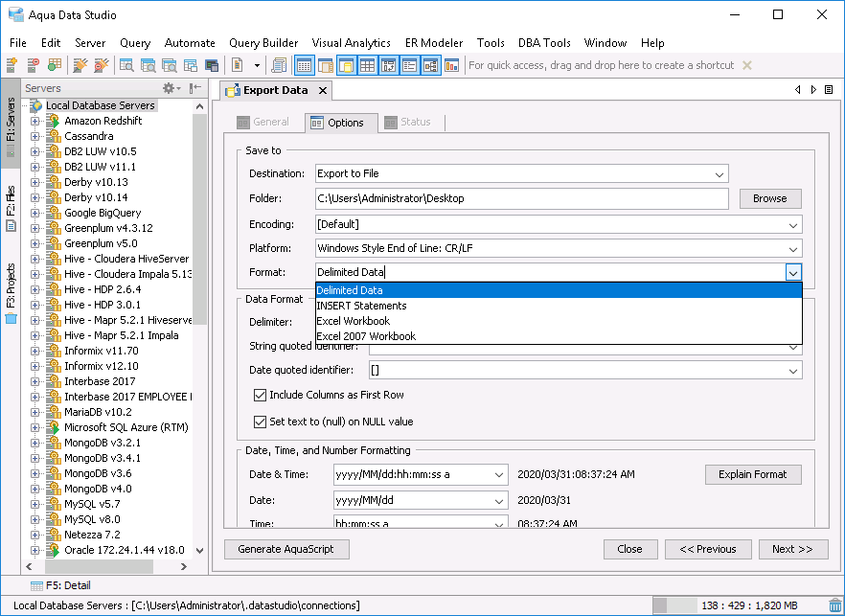Click the toolbar table icon with green circle

coord(54,65)
